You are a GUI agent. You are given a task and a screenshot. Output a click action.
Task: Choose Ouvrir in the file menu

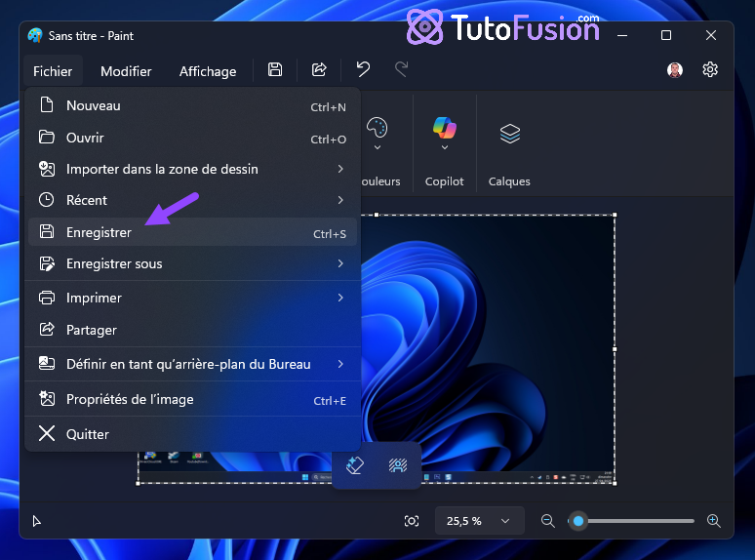(x=192, y=138)
